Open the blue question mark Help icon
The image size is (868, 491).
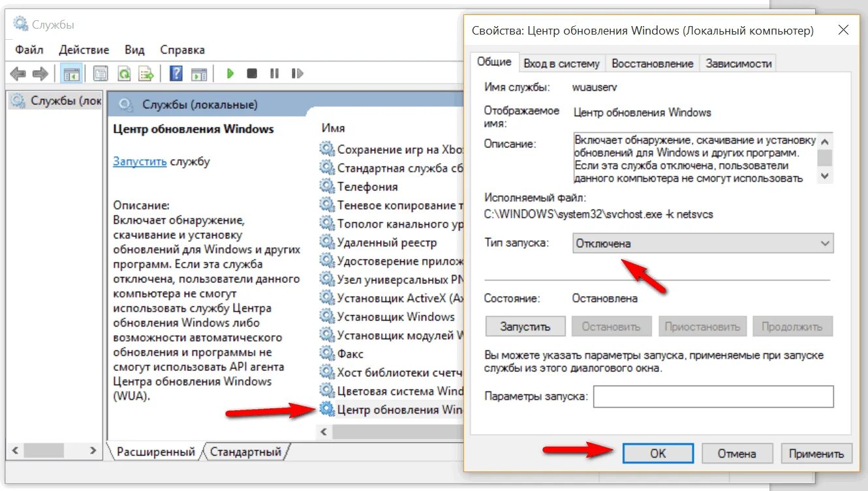[x=176, y=74]
